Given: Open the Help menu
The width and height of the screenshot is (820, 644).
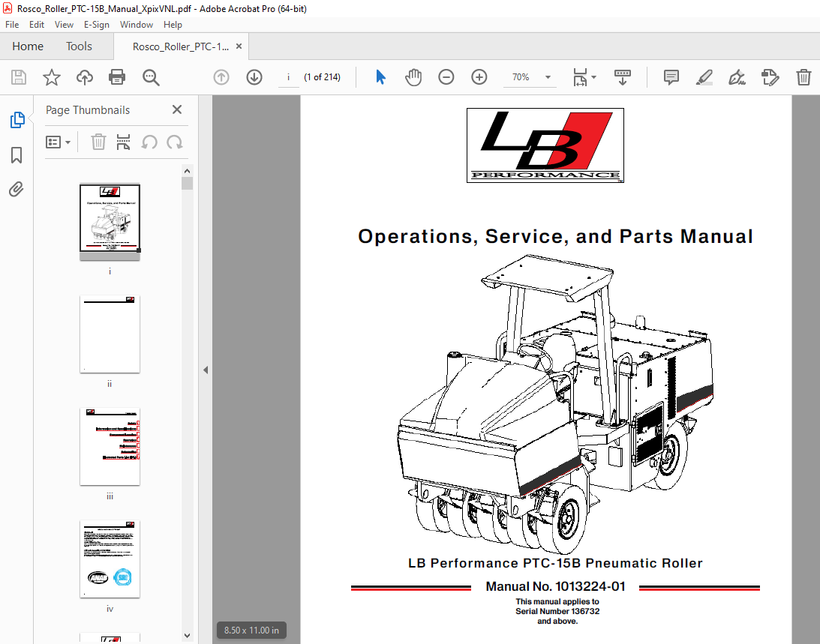Looking at the screenshot, I should click(173, 25).
